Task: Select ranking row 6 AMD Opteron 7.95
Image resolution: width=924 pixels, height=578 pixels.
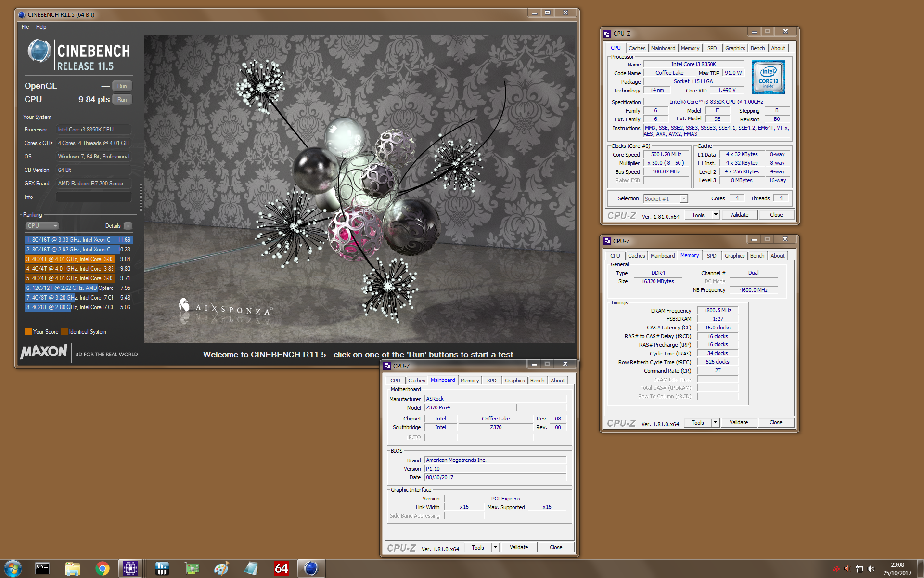Action: click(x=78, y=288)
